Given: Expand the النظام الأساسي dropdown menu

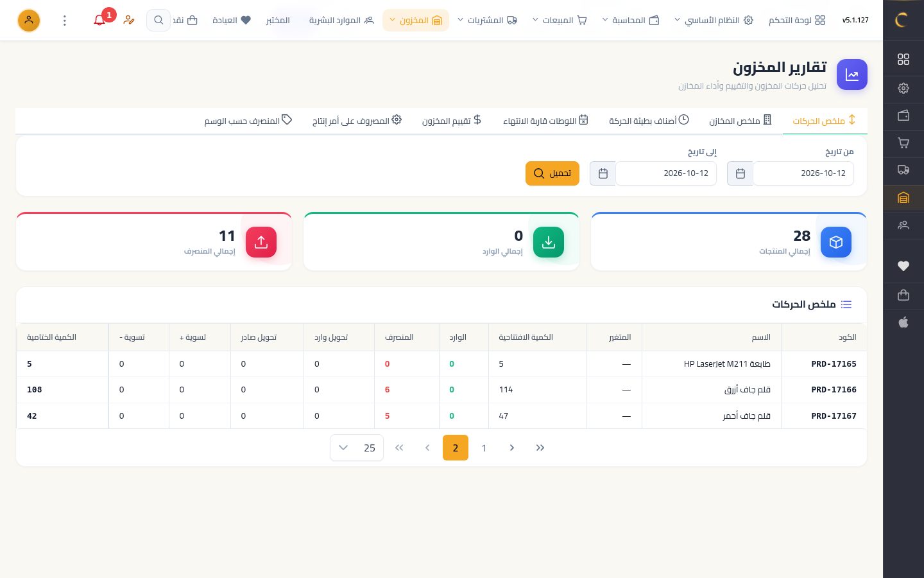Looking at the screenshot, I should [714, 21].
